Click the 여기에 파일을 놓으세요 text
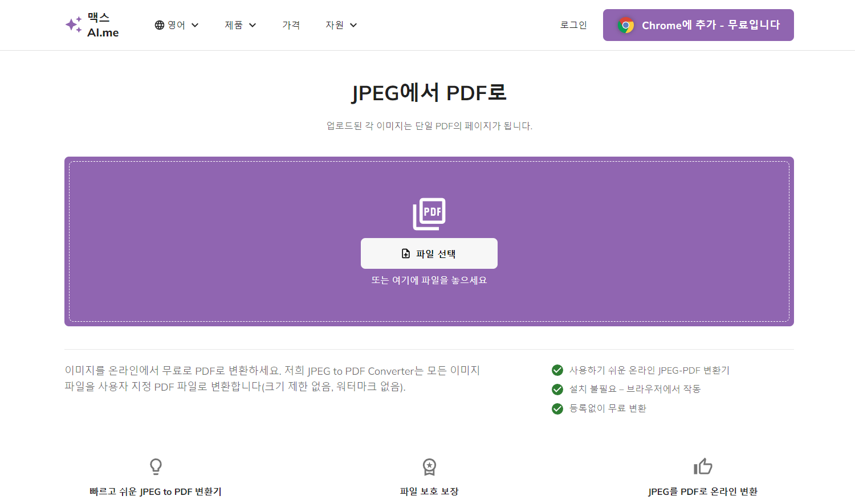 pyautogui.click(x=429, y=280)
